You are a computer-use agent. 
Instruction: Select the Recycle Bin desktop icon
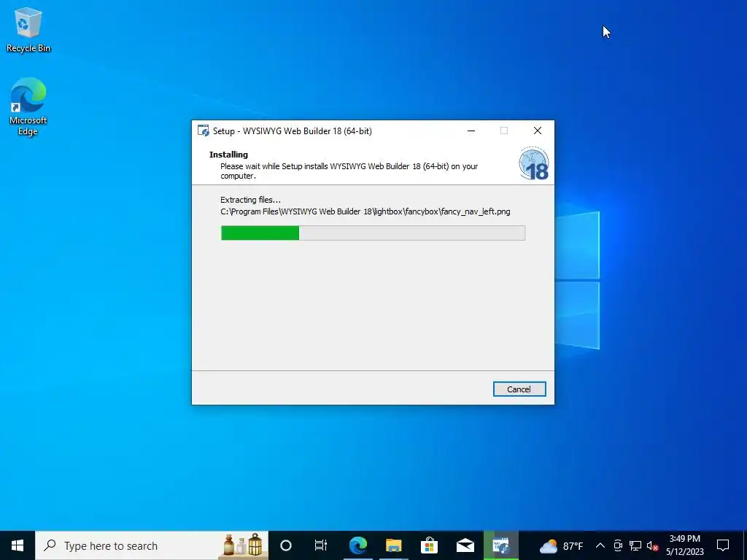(28, 30)
